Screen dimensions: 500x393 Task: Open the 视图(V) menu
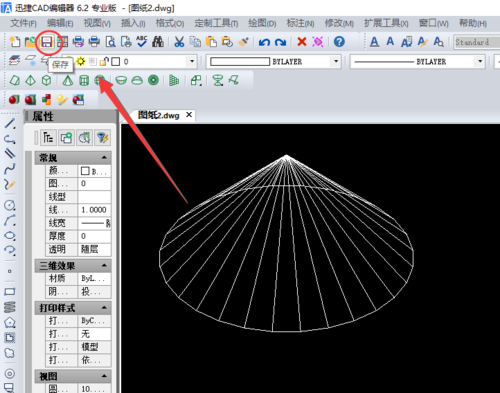pyautogui.click(x=97, y=23)
